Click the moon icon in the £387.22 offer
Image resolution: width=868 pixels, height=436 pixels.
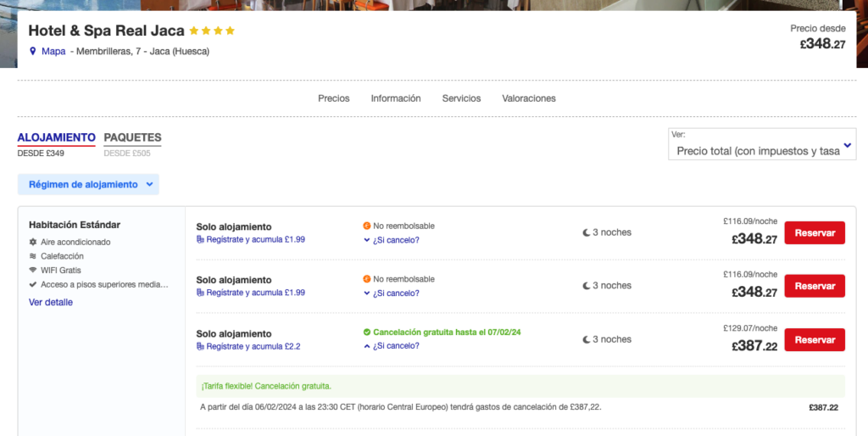(586, 339)
